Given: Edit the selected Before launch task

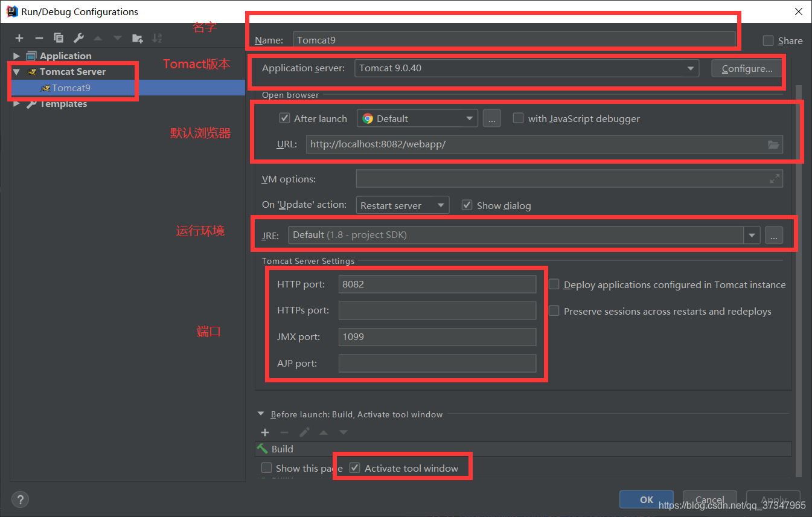Looking at the screenshot, I should pyautogui.click(x=304, y=432).
